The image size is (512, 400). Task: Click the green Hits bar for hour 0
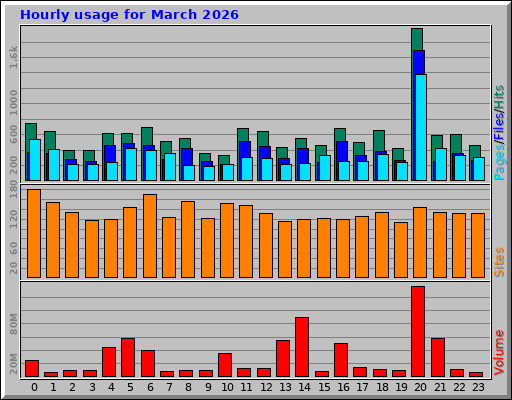(31, 131)
